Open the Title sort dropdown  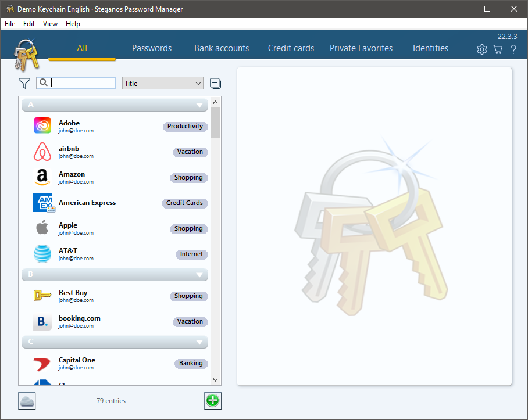163,84
